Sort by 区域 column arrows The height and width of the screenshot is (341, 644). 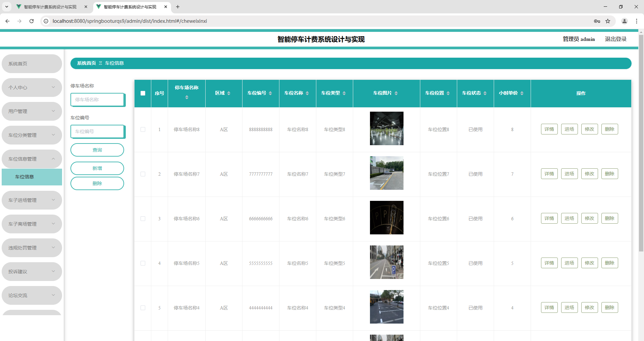click(x=229, y=93)
